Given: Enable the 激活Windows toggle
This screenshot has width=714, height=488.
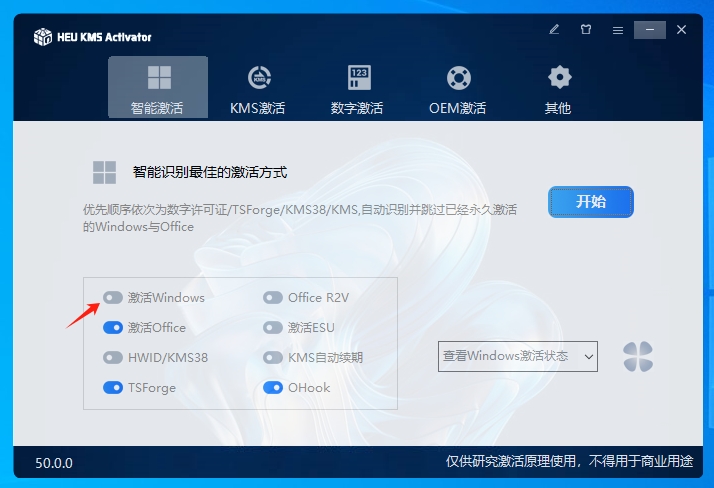Looking at the screenshot, I should click(113, 298).
